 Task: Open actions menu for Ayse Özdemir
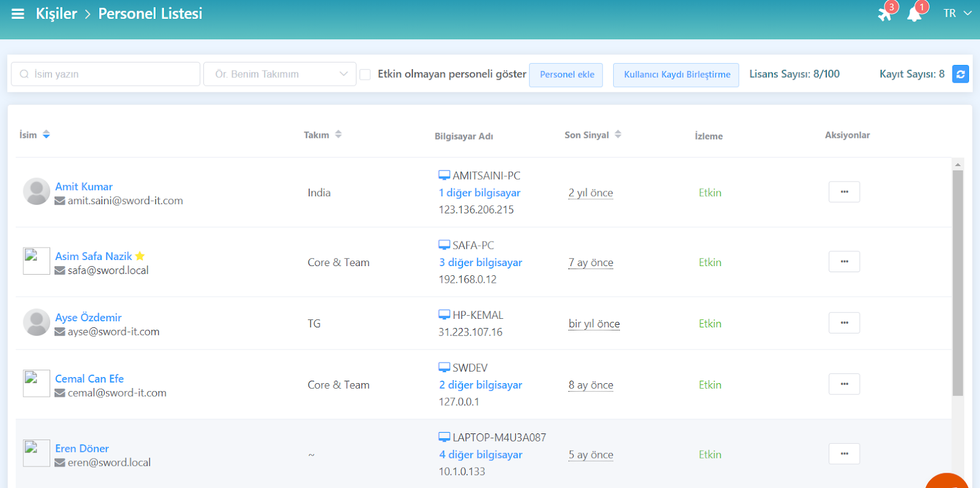pos(844,323)
